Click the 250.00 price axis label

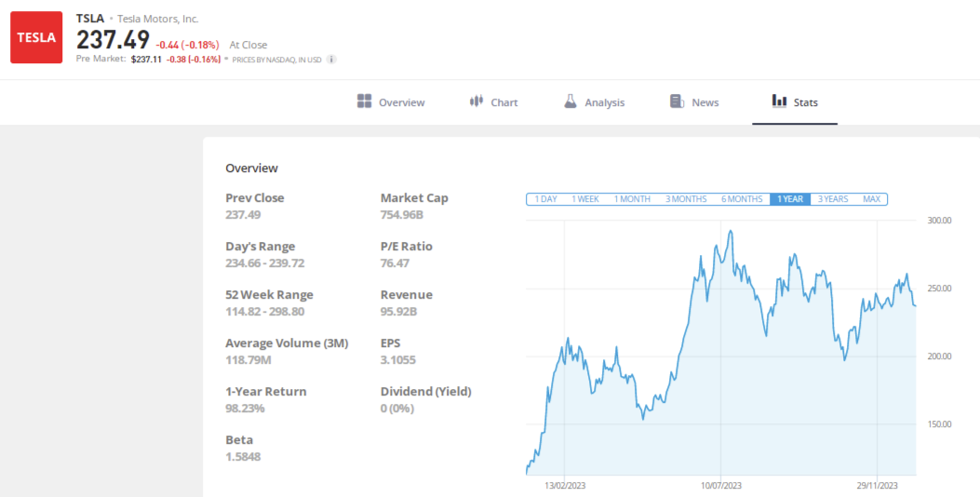(938, 289)
